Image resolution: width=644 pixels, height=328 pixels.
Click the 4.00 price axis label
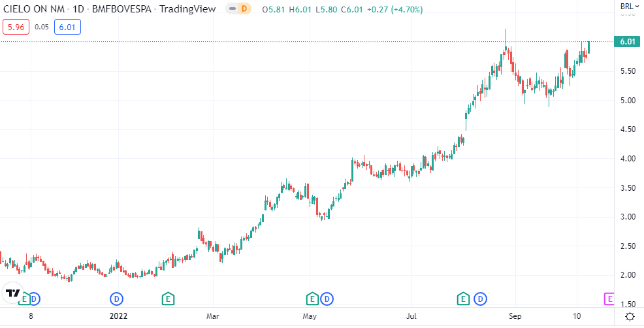(628, 159)
